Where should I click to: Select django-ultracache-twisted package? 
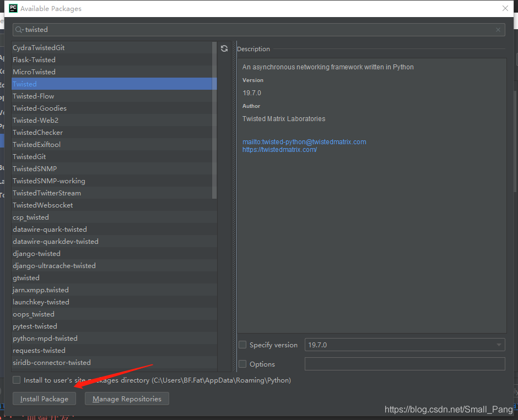[114, 265]
